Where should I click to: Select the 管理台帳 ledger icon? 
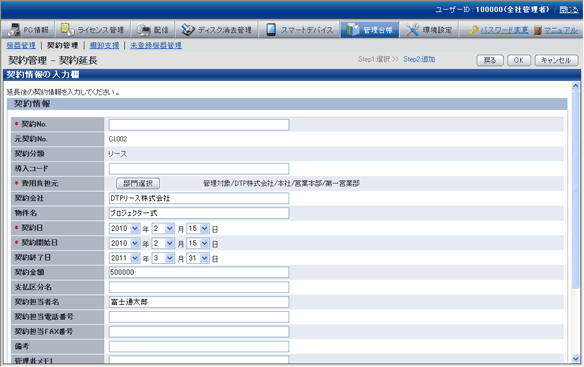352,30
